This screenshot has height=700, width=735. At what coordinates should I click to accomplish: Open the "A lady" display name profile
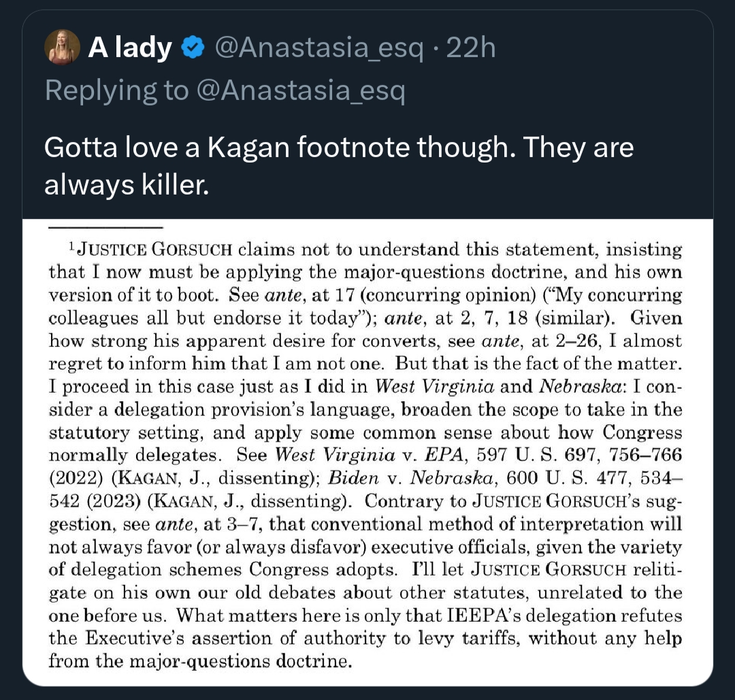129,48
